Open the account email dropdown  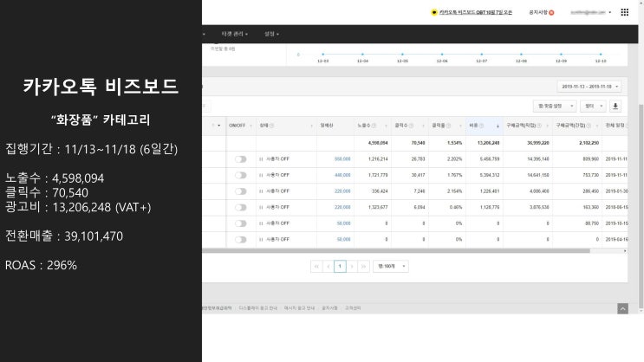[x=590, y=12]
